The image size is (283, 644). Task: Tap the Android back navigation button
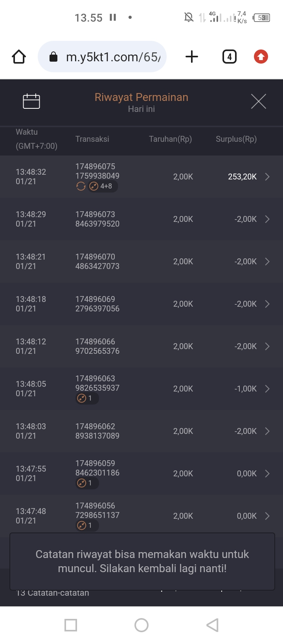(x=212, y=625)
